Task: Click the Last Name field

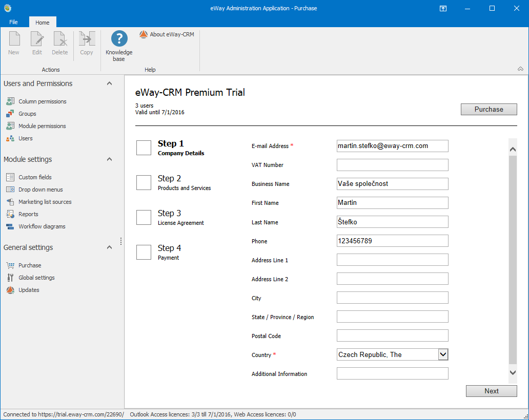Action: [x=392, y=222]
